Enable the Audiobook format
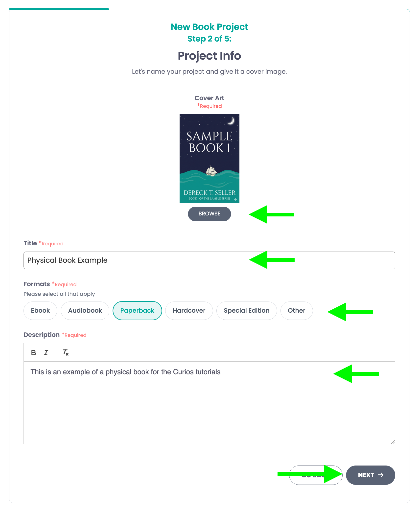 coord(85,310)
